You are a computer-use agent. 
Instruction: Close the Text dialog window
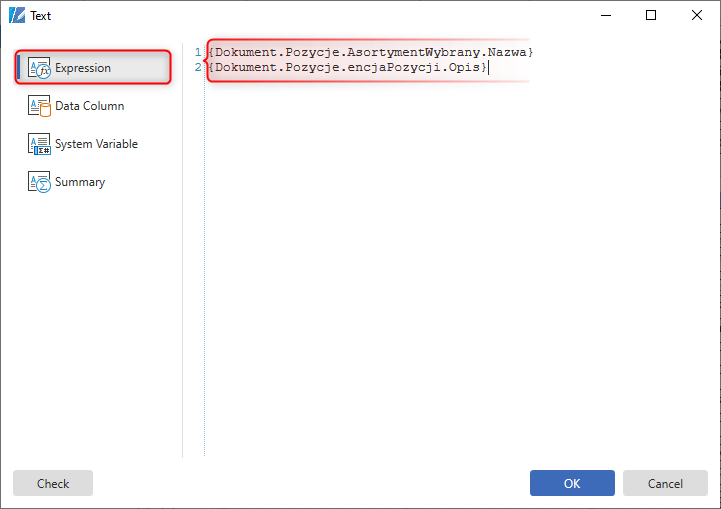pos(697,15)
